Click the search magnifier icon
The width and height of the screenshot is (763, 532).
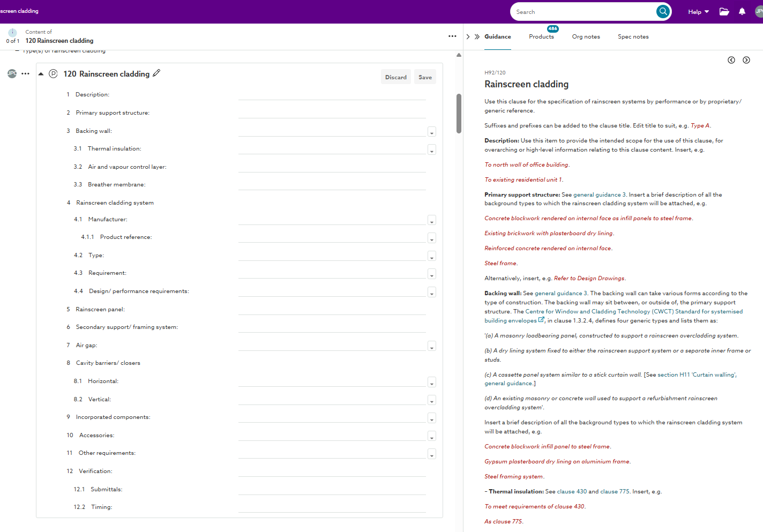point(663,11)
